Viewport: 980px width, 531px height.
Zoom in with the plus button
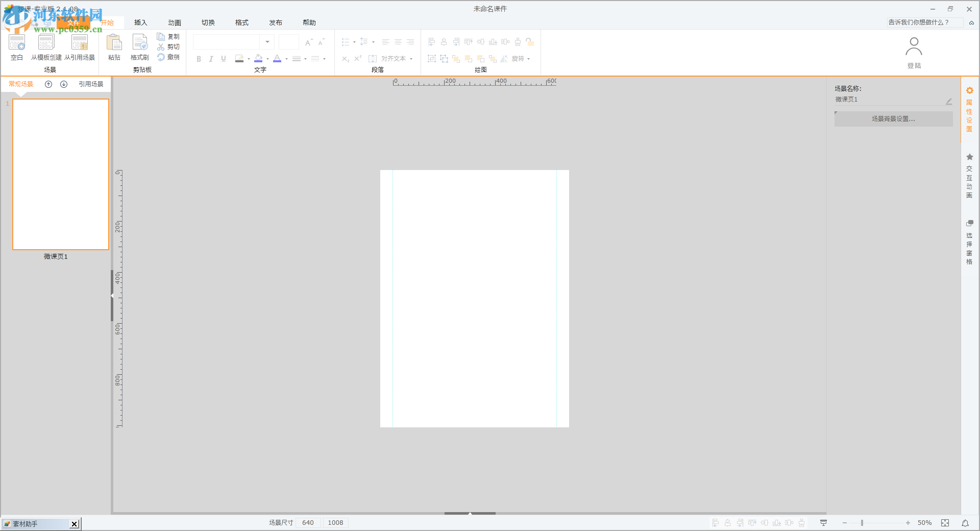coord(908,523)
